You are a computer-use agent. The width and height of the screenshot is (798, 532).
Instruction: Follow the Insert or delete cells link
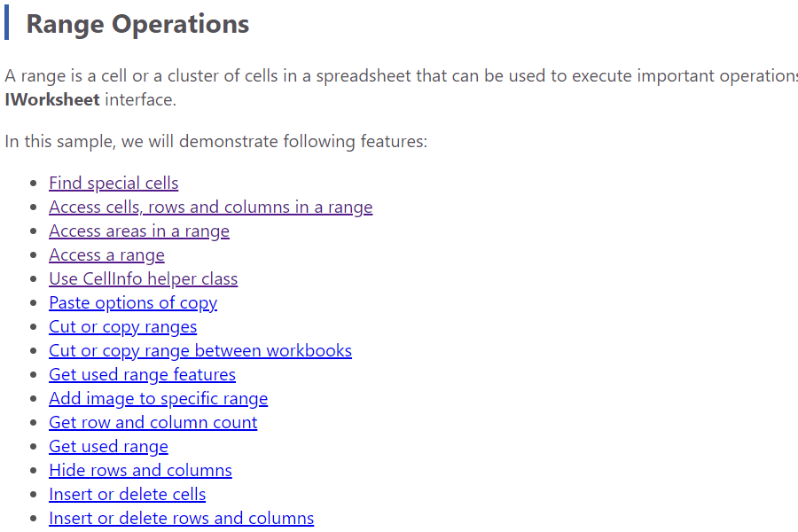(x=127, y=494)
